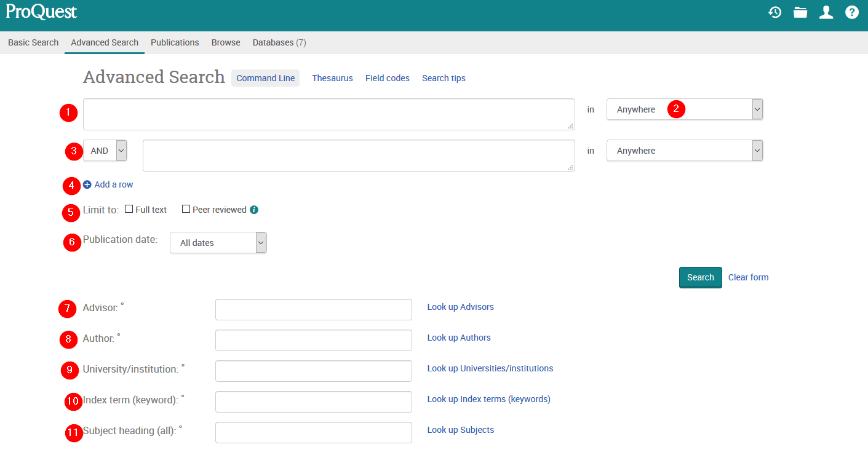Click the Peer reviewed info icon
This screenshot has width=868, height=455.
254,210
